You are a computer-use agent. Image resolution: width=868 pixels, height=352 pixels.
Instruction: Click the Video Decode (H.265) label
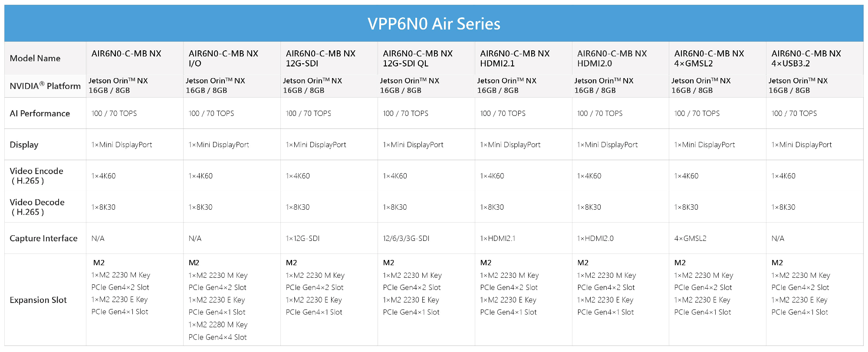37,207
